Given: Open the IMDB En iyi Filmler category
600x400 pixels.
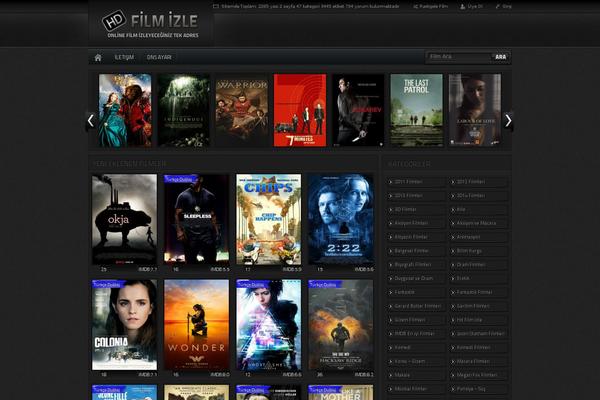Looking at the screenshot, I should [x=416, y=333].
